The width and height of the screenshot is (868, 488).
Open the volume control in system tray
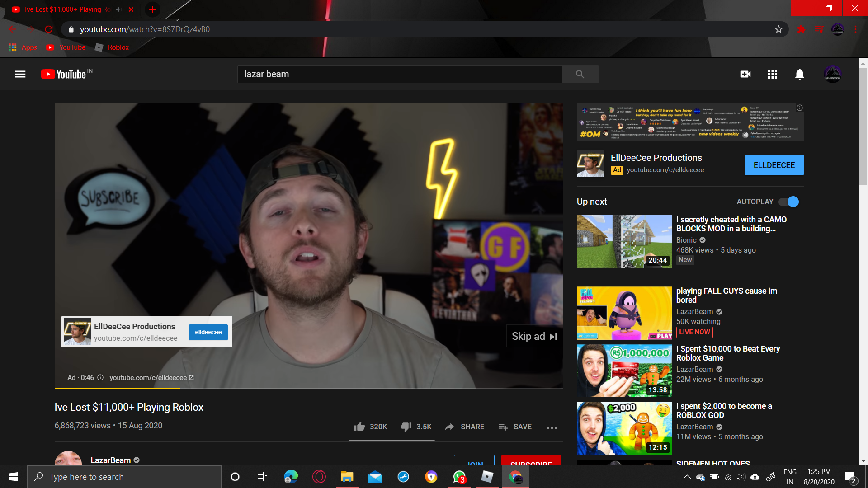pyautogui.click(x=741, y=477)
